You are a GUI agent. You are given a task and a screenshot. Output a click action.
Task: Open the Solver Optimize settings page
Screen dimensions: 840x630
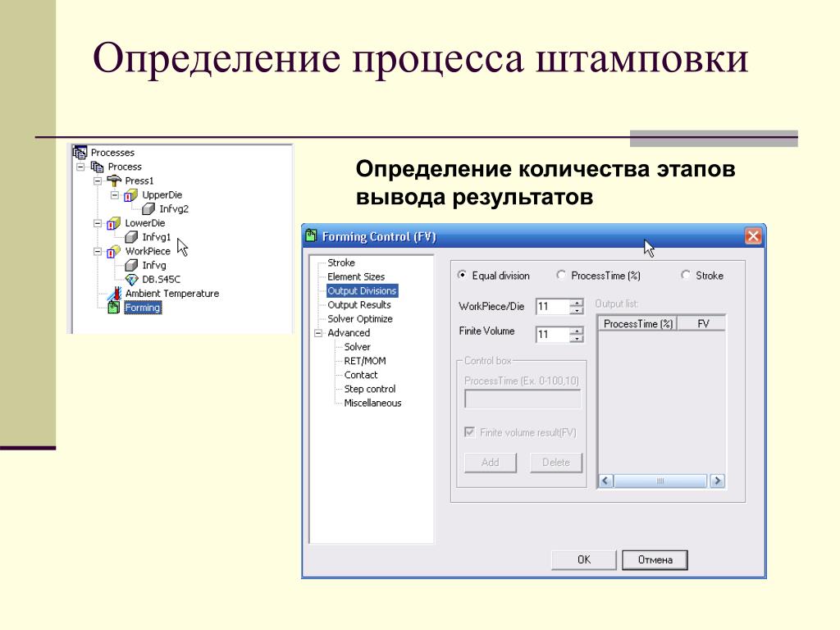point(360,319)
